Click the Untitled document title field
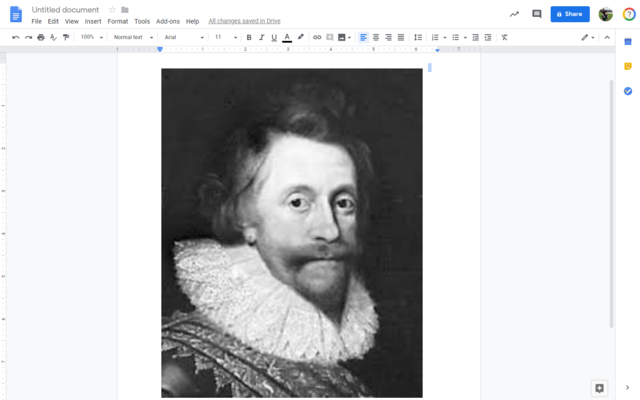 coord(65,9)
